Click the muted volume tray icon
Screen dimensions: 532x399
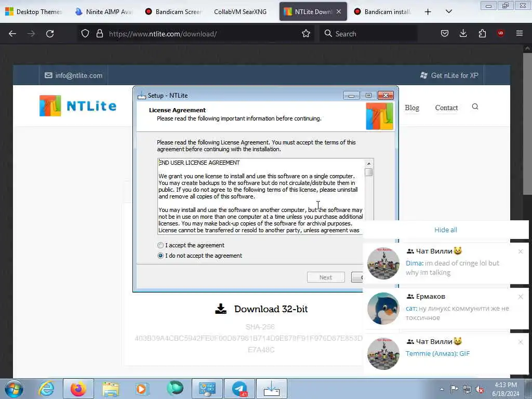(480, 389)
